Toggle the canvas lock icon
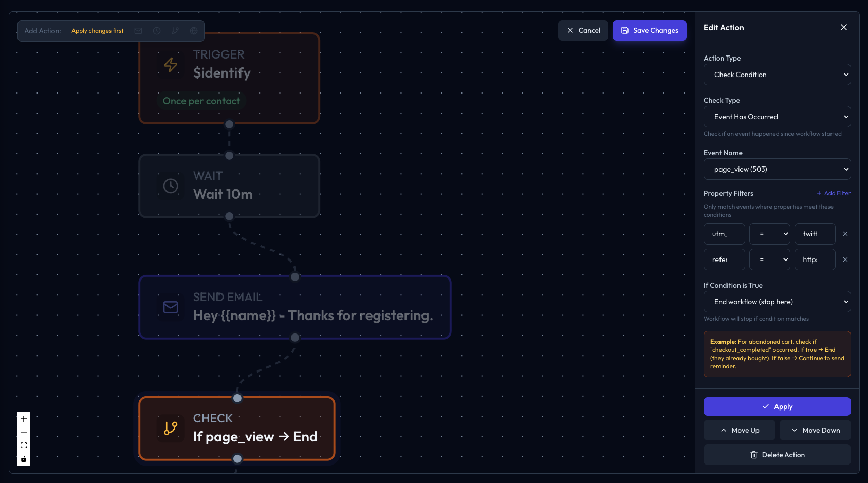The height and width of the screenshot is (483, 868). (x=23, y=458)
